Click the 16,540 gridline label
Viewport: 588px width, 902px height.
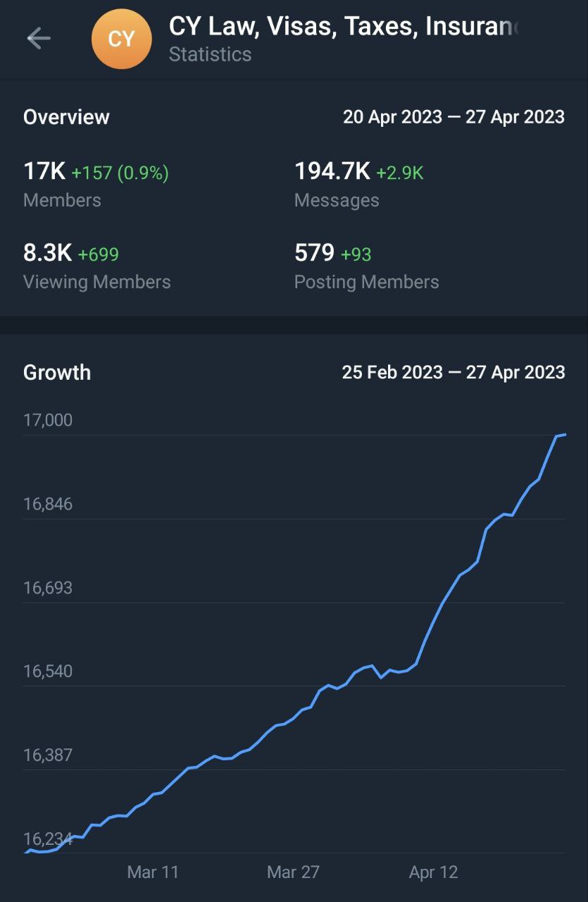pos(48,671)
